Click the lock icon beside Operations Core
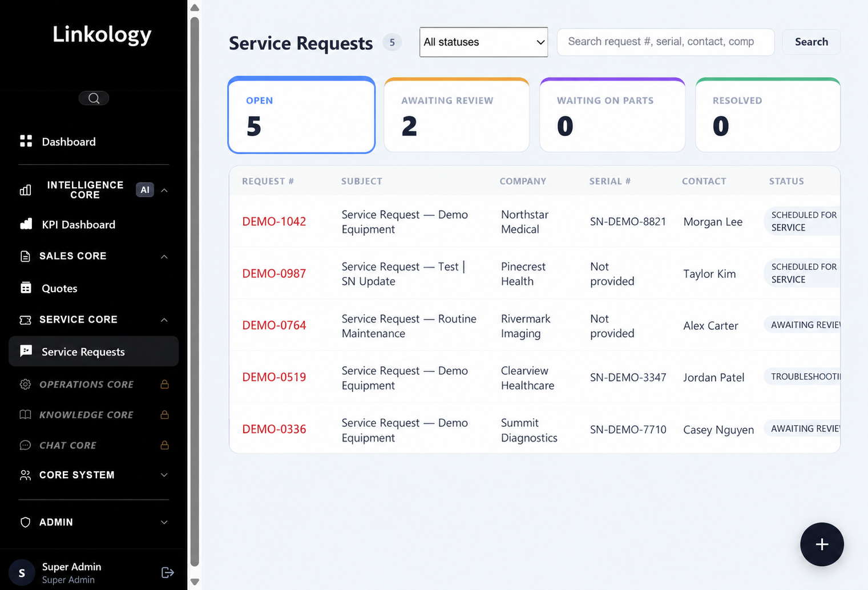This screenshot has width=868, height=590. tap(164, 384)
